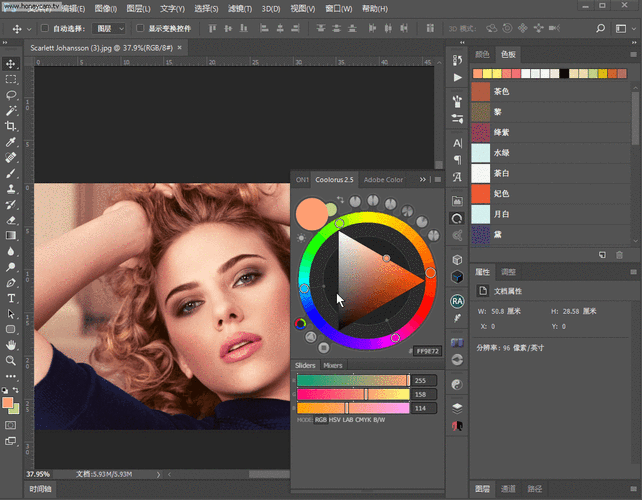Choose the Eyedropper tool

(11, 143)
